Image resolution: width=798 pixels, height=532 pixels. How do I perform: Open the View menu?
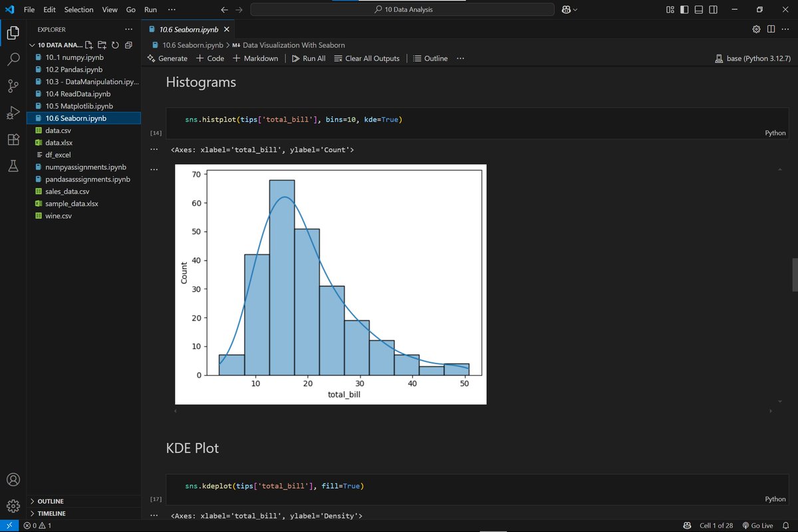tap(110, 10)
